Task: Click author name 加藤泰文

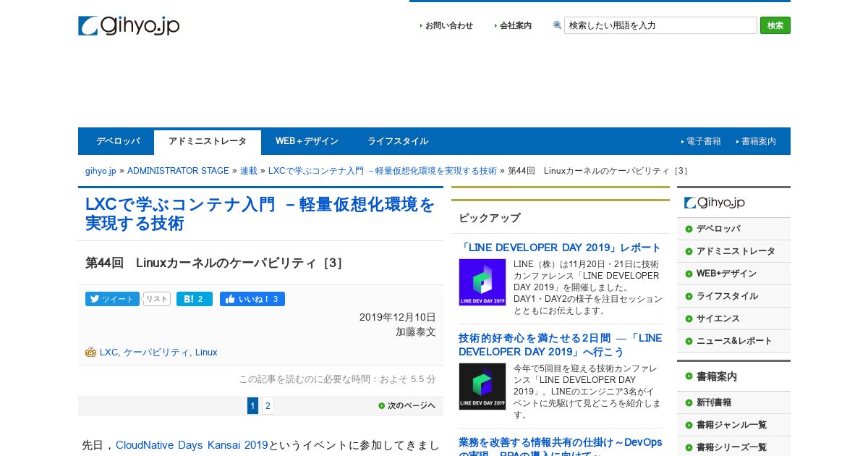Action: click(416, 332)
